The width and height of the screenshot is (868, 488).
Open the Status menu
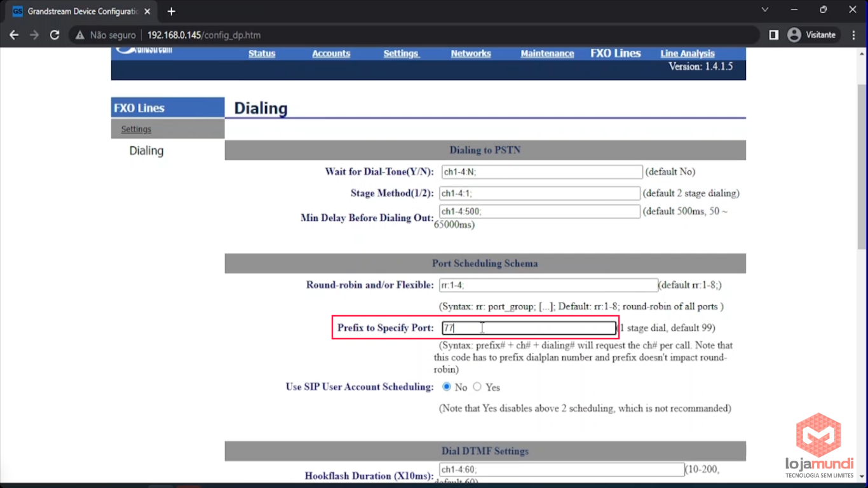[x=262, y=54]
